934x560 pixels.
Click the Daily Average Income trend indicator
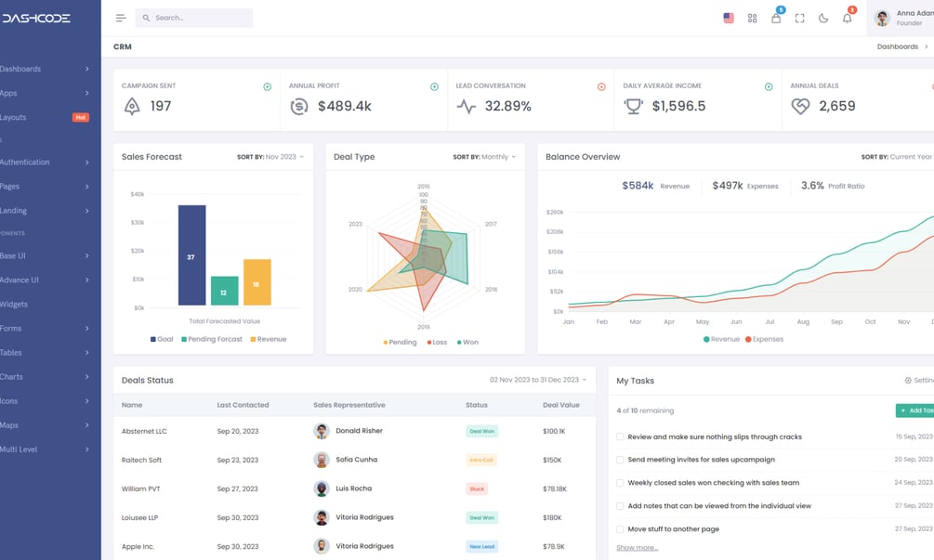point(769,87)
